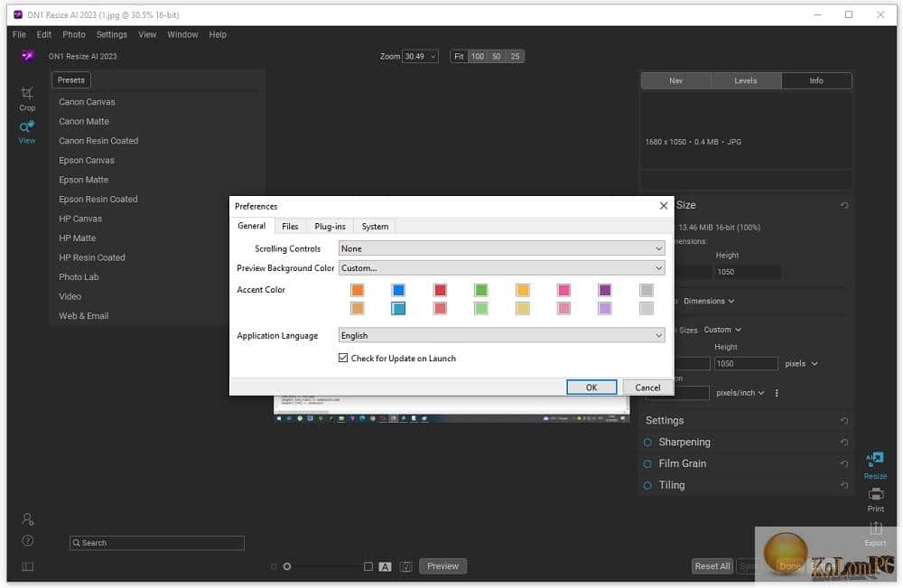Open the File menu
The height and width of the screenshot is (588, 903).
point(19,34)
